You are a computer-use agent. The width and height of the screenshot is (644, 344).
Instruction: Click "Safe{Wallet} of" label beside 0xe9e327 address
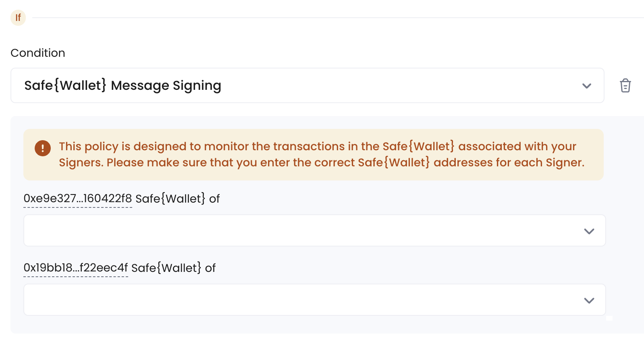(177, 199)
